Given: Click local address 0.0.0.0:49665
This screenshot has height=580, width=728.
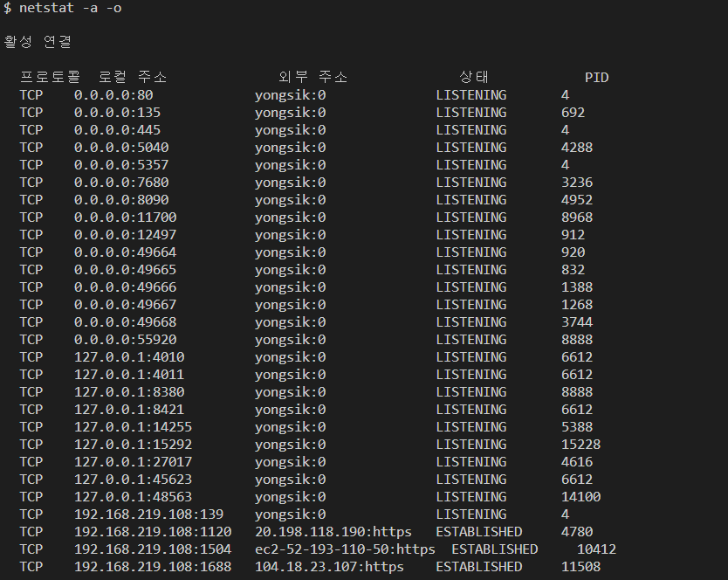Looking at the screenshot, I should tap(126, 270).
